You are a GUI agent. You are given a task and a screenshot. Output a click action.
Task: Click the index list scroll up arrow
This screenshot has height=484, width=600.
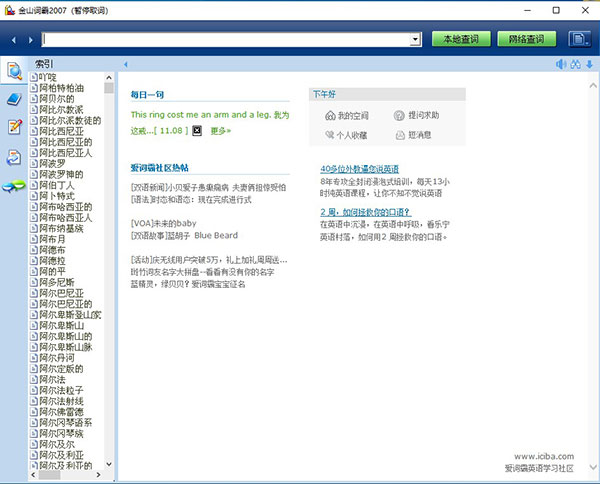point(109,78)
